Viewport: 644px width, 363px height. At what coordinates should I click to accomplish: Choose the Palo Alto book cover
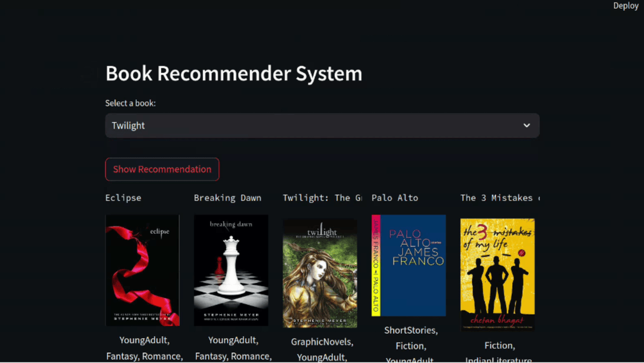pyautogui.click(x=408, y=265)
